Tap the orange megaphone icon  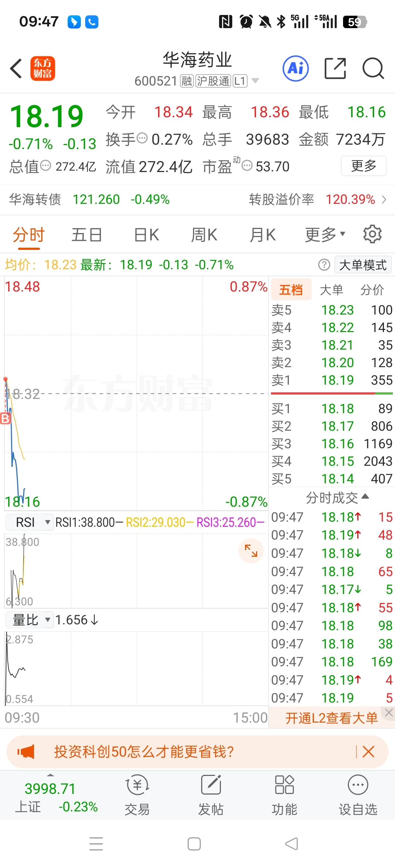click(x=26, y=752)
